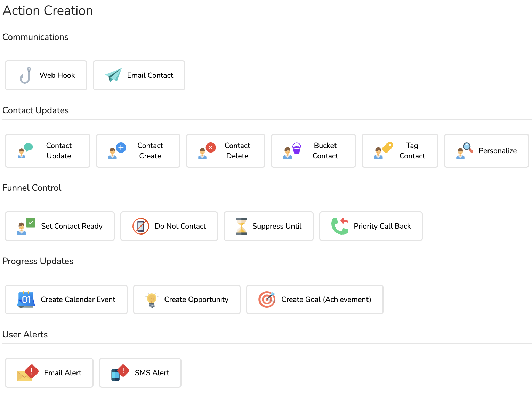Open the Personalize action
Screen dimensions: 532x394
pyautogui.click(x=486, y=151)
